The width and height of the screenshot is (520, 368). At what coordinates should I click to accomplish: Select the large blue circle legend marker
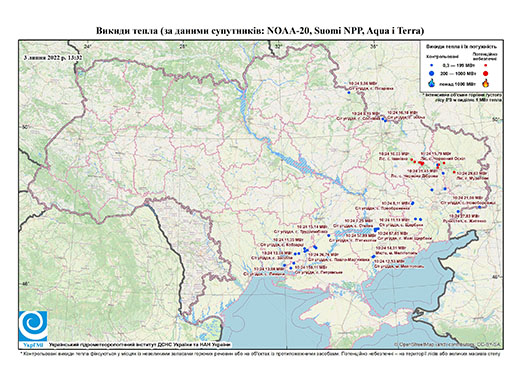[432, 73]
